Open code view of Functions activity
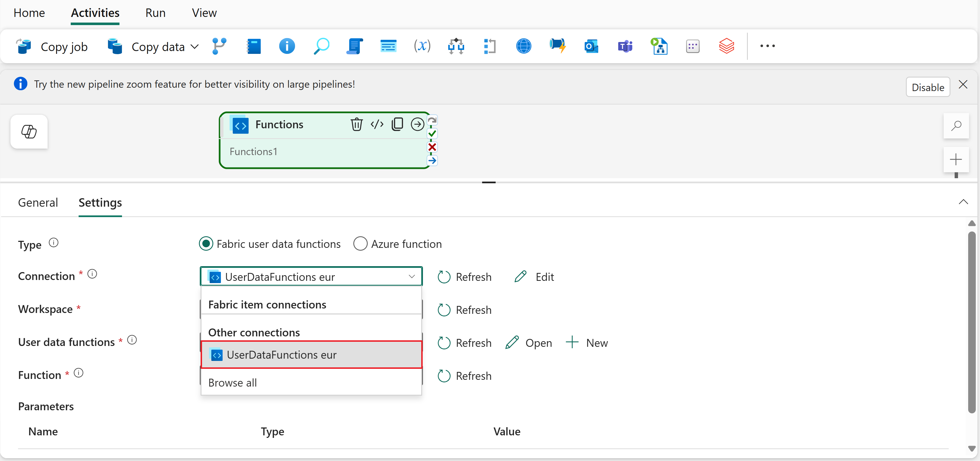 pos(377,124)
